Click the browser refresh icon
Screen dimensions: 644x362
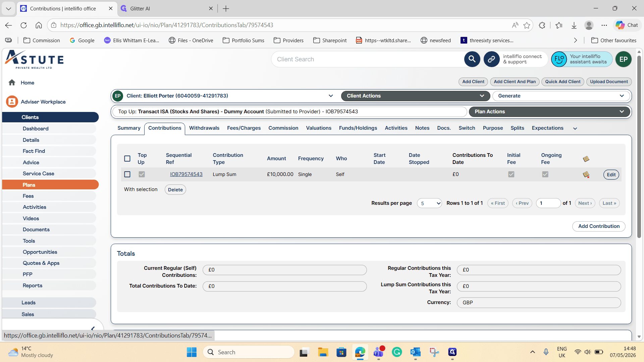click(x=23, y=25)
